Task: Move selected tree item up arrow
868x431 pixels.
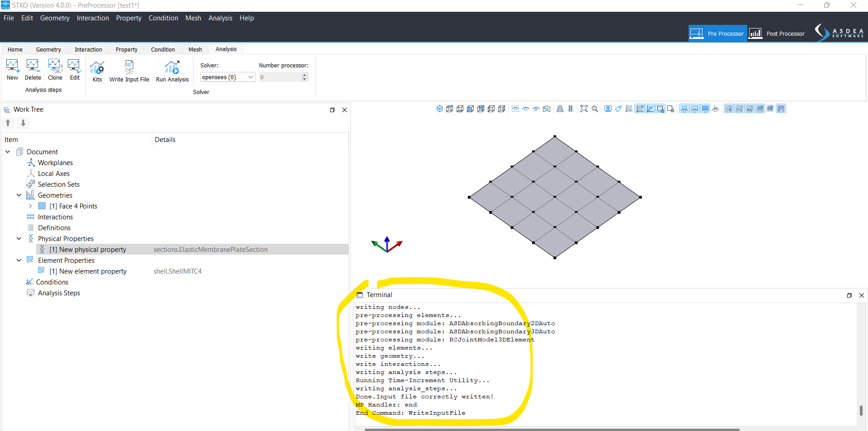Action: tap(8, 123)
